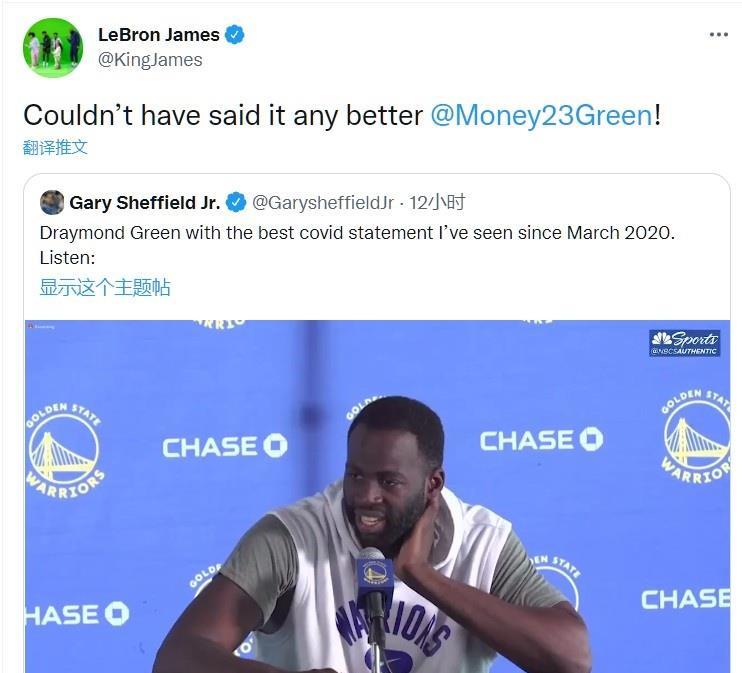The image size is (742, 673).
Task: Click the 翻译推文 translate link
Action: point(55,147)
